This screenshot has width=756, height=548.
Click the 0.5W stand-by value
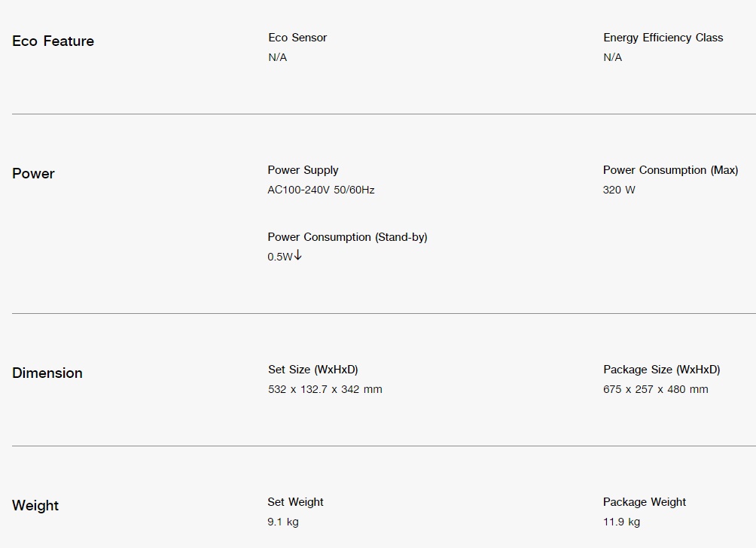281,257
